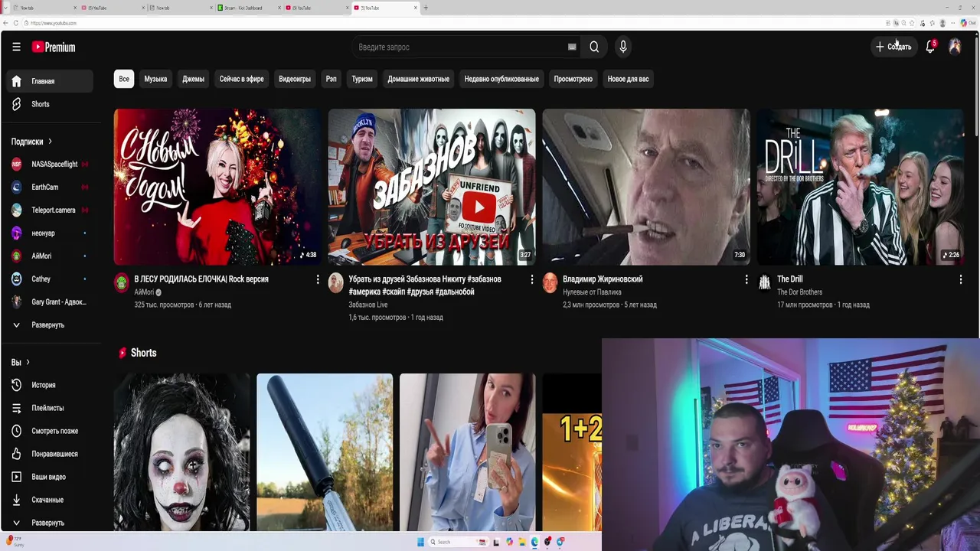Select the Туризм filter chip
This screenshot has width=980, height=551.
(x=362, y=79)
